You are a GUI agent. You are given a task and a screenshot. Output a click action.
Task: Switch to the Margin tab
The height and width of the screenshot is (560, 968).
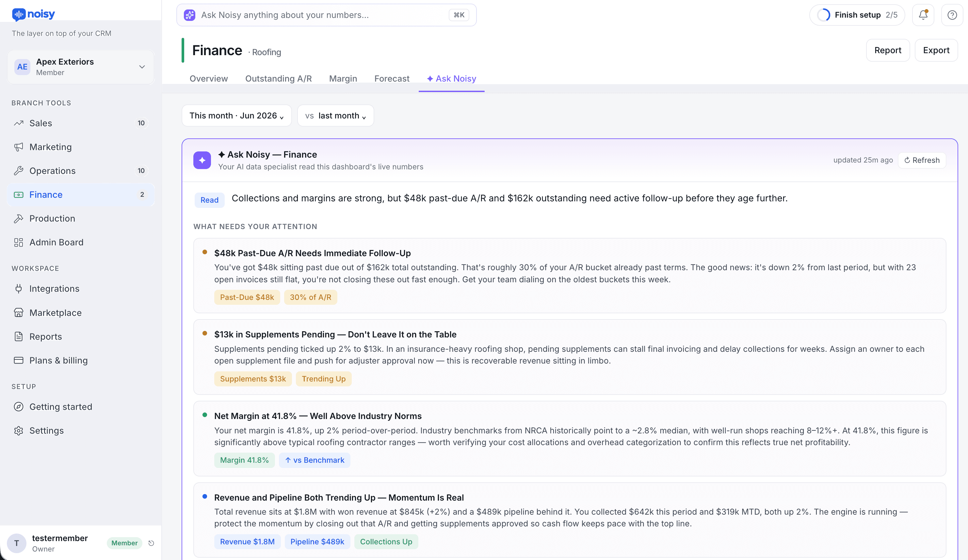pos(343,79)
